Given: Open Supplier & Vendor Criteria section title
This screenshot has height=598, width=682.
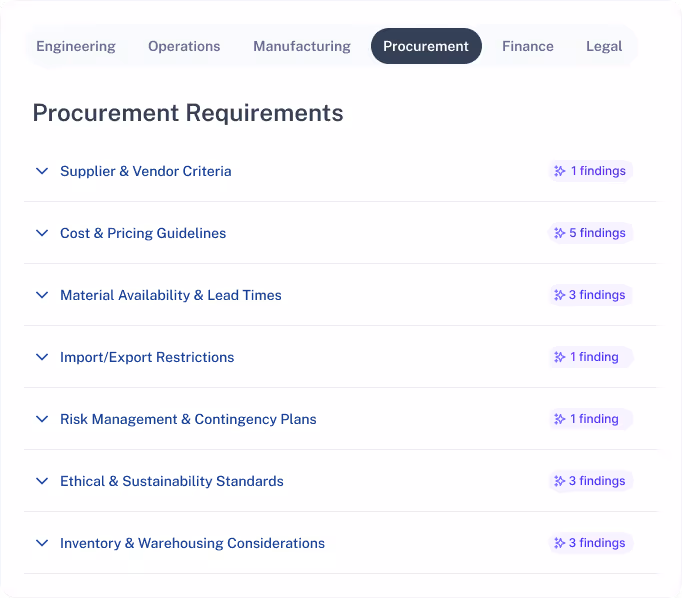Looking at the screenshot, I should [x=146, y=171].
